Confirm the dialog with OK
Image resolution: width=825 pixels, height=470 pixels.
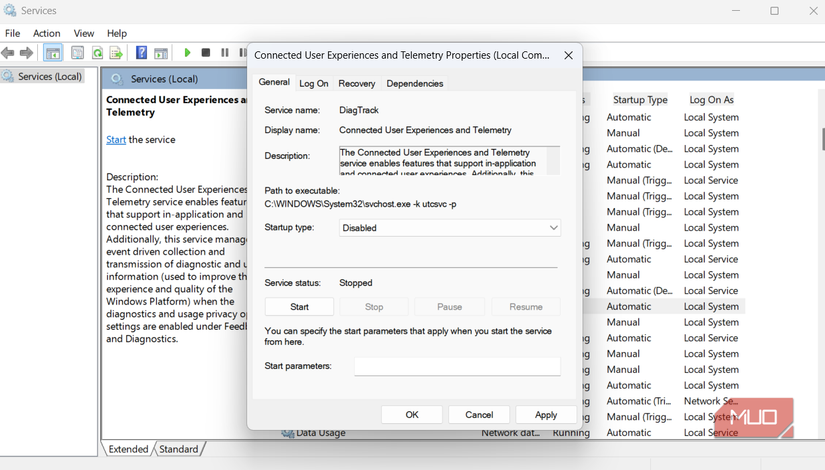(x=412, y=415)
